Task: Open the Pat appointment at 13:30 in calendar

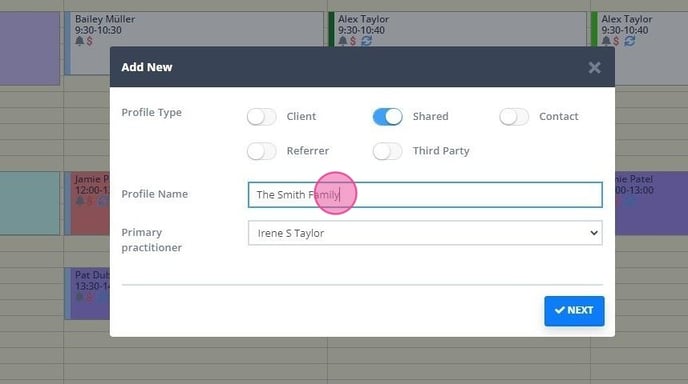Action: (88, 293)
